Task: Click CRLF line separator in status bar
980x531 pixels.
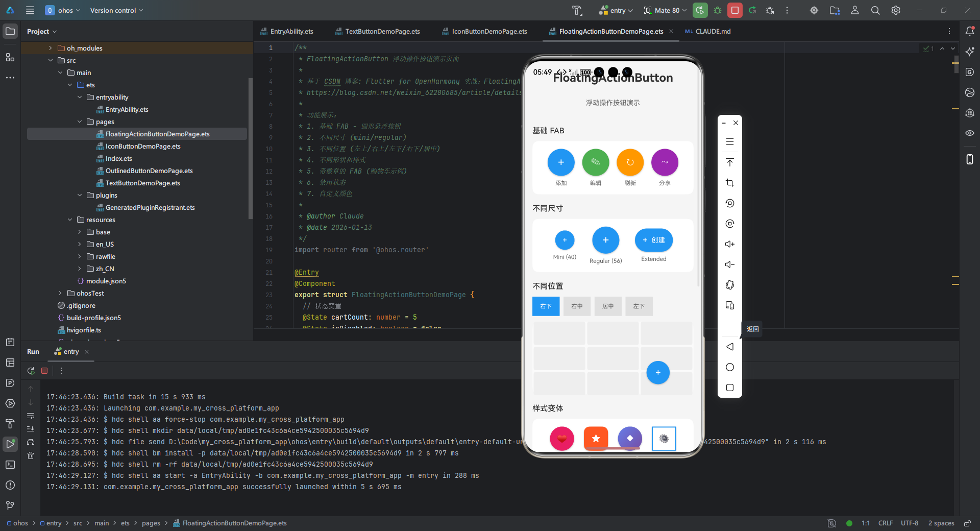Action: point(886,523)
